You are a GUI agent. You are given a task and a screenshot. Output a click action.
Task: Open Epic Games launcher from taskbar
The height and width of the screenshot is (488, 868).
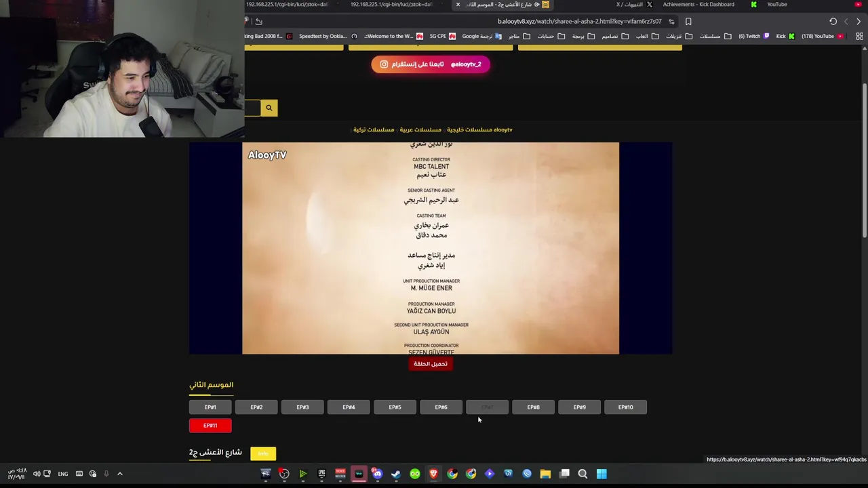321,474
